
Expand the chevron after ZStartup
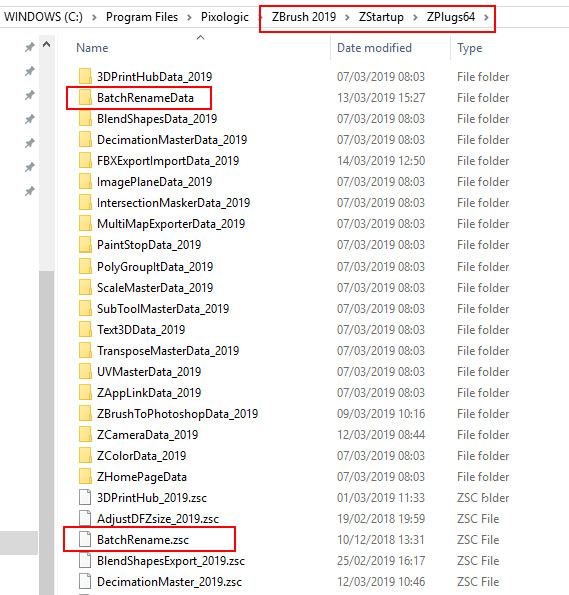[x=415, y=17]
